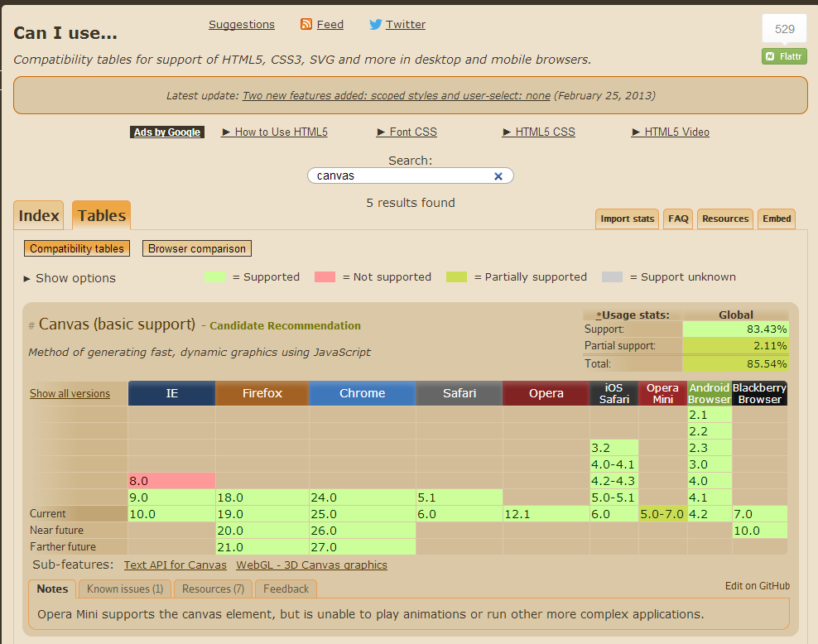The width and height of the screenshot is (818, 644).
Task: Click the permalink hash beside Canvas title
Action: pos(31,326)
